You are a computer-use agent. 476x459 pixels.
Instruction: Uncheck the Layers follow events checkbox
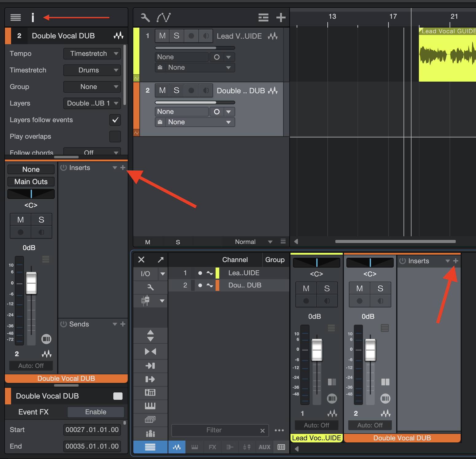[x=115, y=120]
